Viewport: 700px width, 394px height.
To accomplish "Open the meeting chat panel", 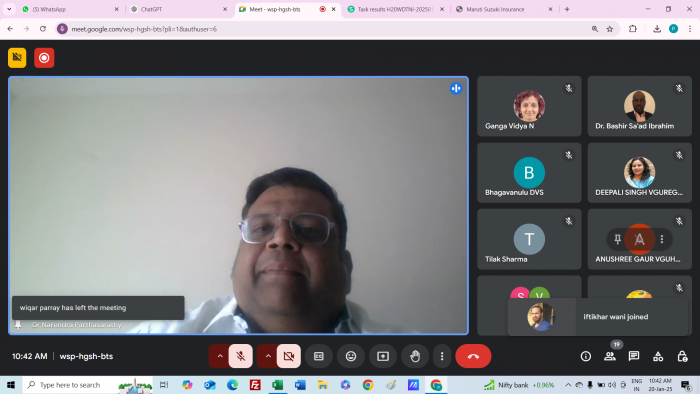I will pos(634,356).
